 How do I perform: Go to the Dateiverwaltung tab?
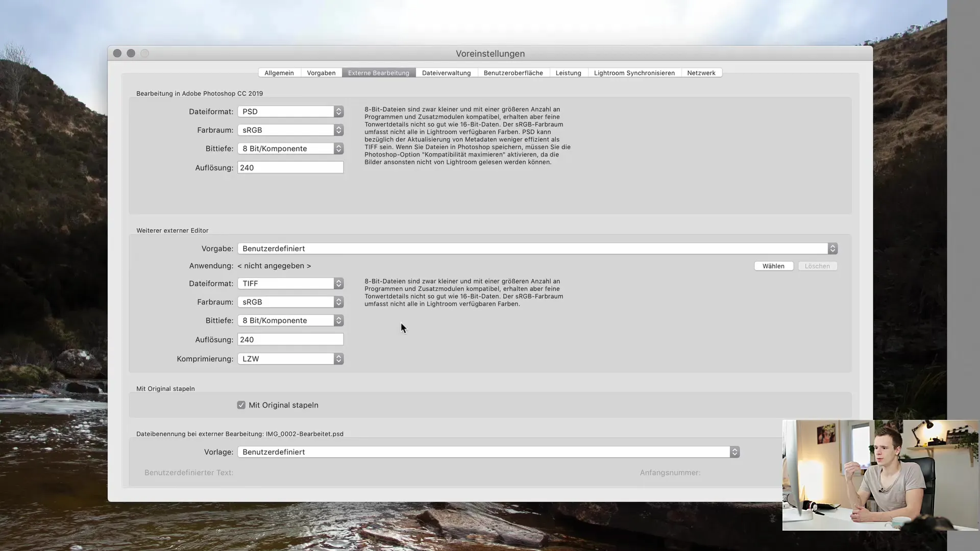(446, 73)
